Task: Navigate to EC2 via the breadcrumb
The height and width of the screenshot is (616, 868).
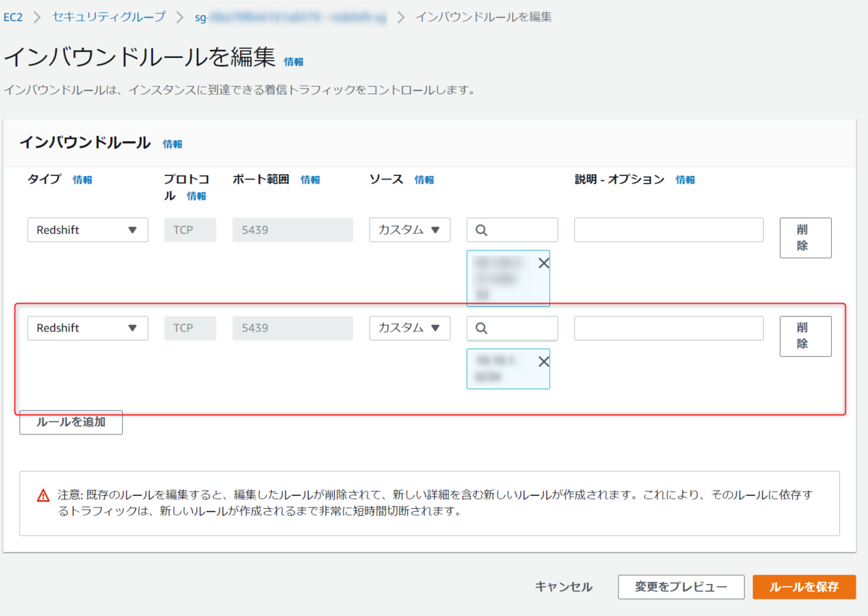Action: click(16, 16)
